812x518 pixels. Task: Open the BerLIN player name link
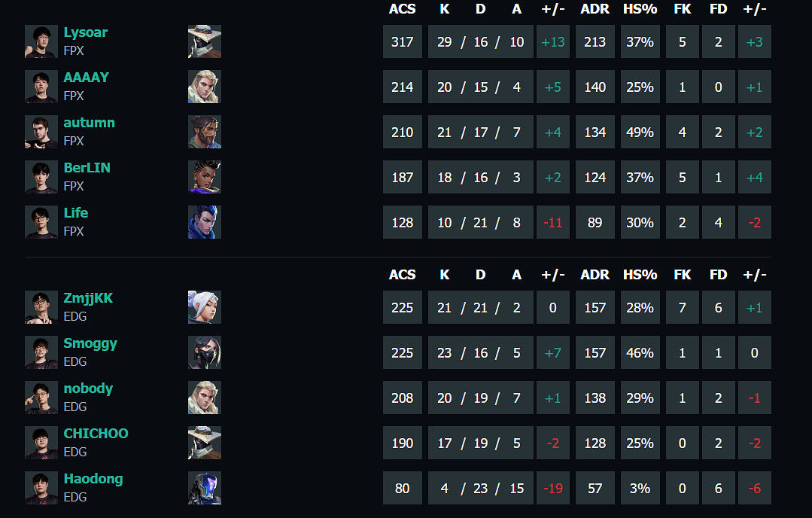(x=87, y=168)
